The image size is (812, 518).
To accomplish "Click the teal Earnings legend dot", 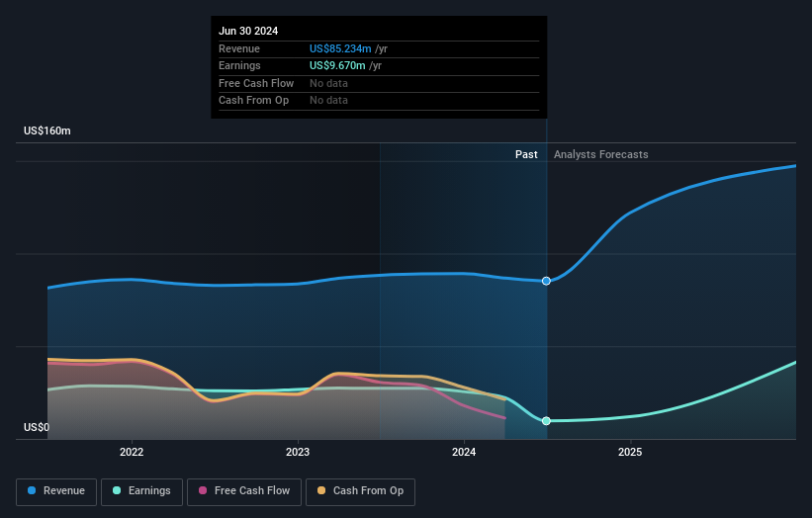I will click(x=117, y=490).
